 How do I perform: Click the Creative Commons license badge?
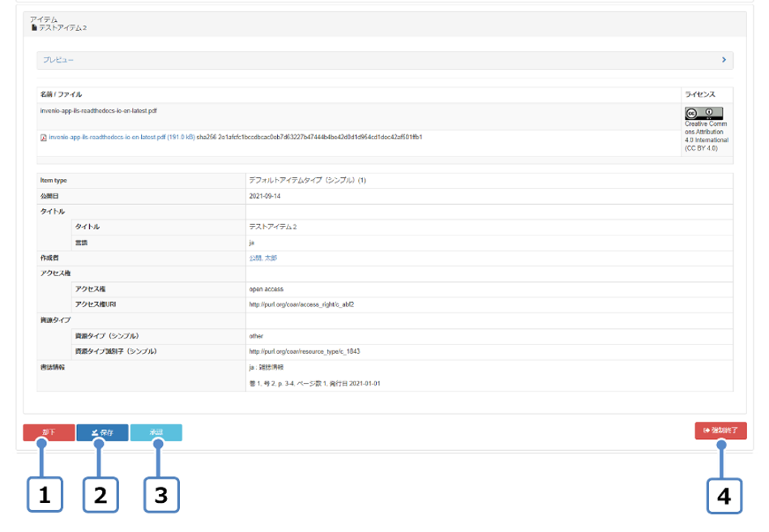(703, 113)
